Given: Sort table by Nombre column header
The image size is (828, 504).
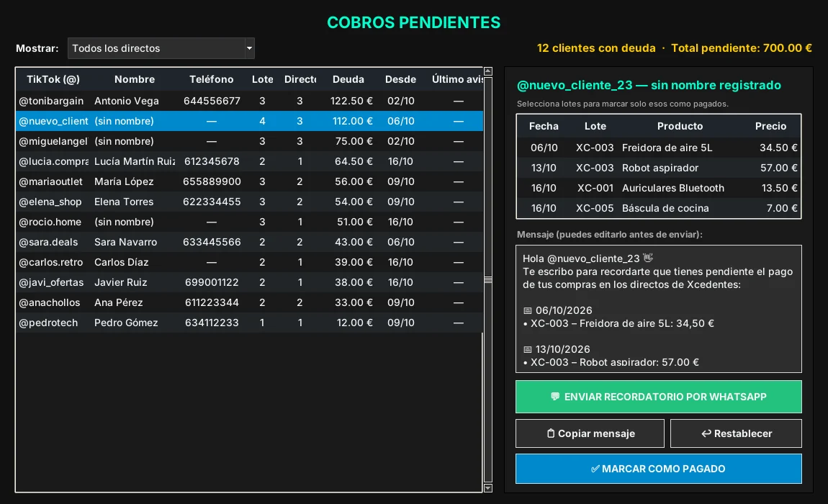Looking at the screenshot, I should coord(135,79).
